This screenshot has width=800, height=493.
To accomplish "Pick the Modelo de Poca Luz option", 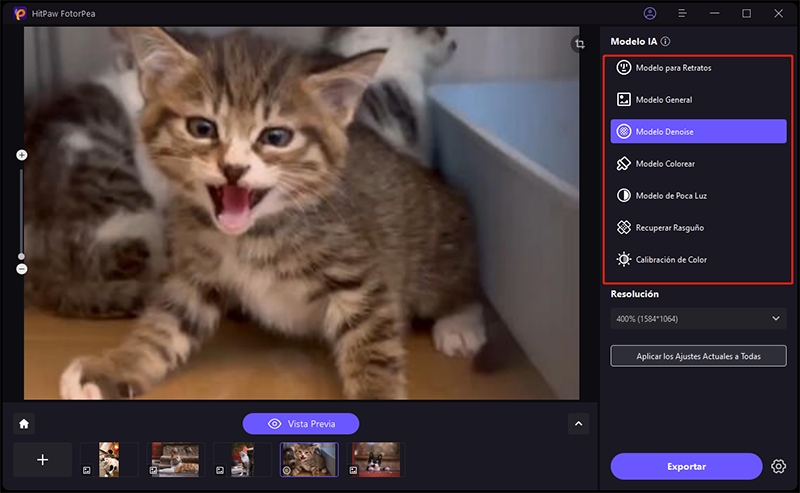I will tap(698, 195).
